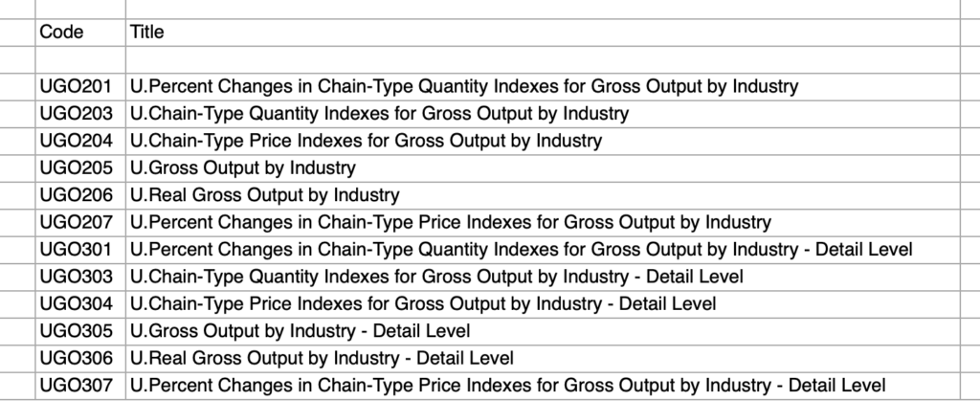The image size is (980, 401).
Task: Click the 'U.Gross Output by Industry' title cell
Action: tap(242, 168)
